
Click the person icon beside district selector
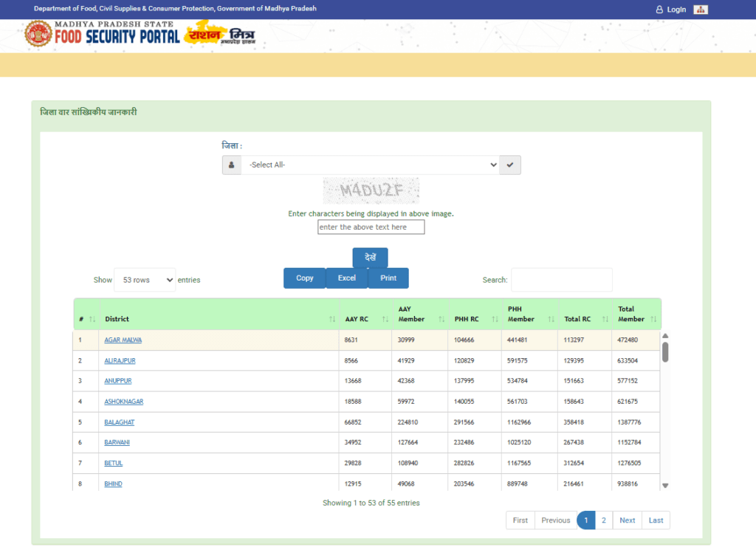pyautogui.click(x=231, y=165)
